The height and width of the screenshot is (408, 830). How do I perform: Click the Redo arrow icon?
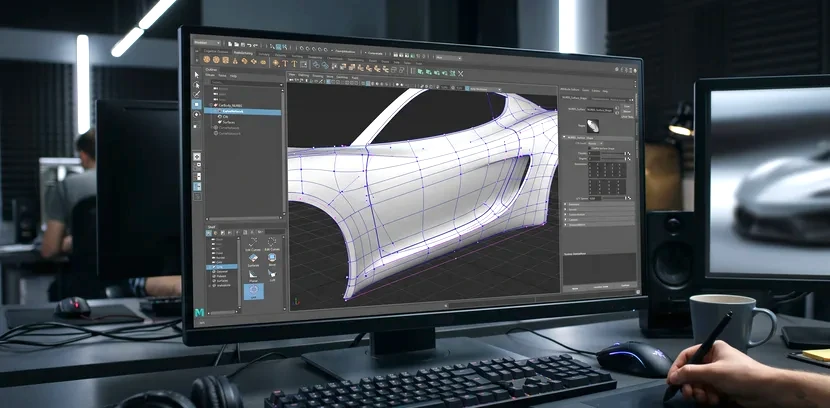pyautogui.click(x=255, y=46)
